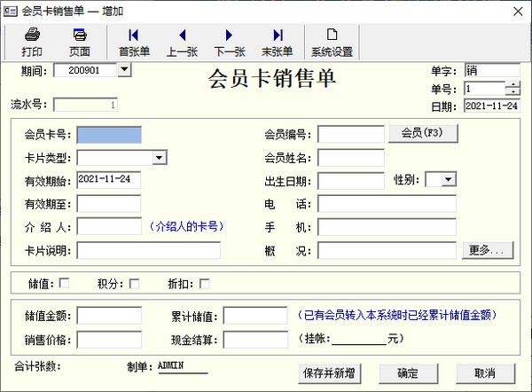Navigate to previous record (上一张)
Image resolution: width=532 pixels, height=392 pixels.
[182, 41]
